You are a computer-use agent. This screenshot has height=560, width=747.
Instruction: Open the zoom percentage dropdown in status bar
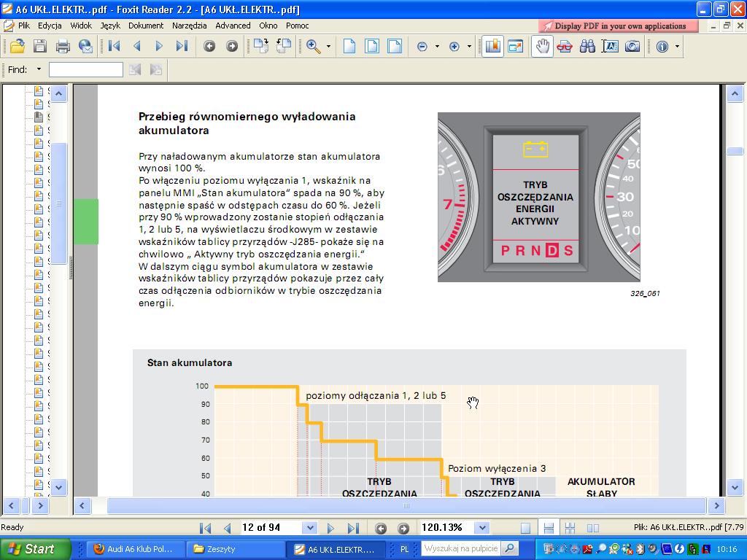click(x=483, y=528)
